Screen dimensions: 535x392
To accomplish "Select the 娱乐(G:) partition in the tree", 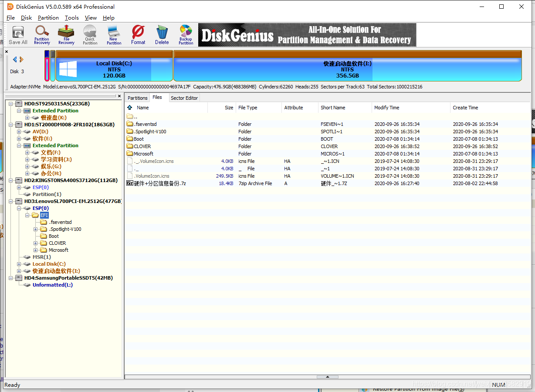I will (51, 166).
